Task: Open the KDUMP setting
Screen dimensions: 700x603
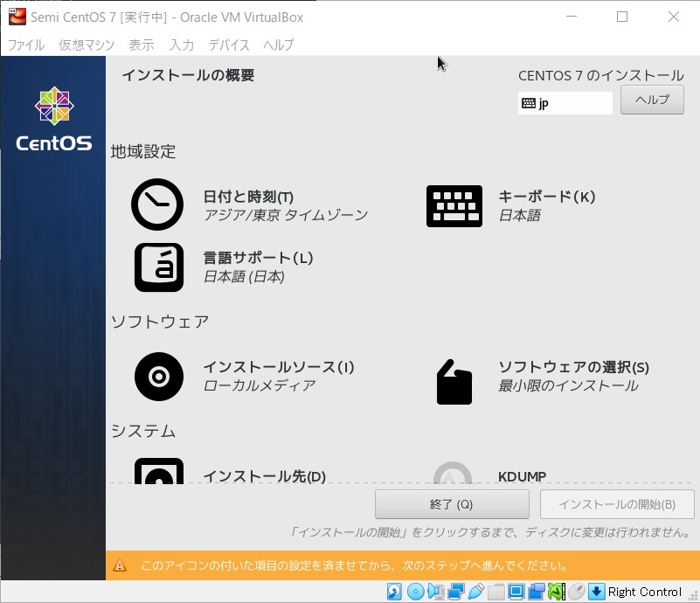Action: click(522, 476)
